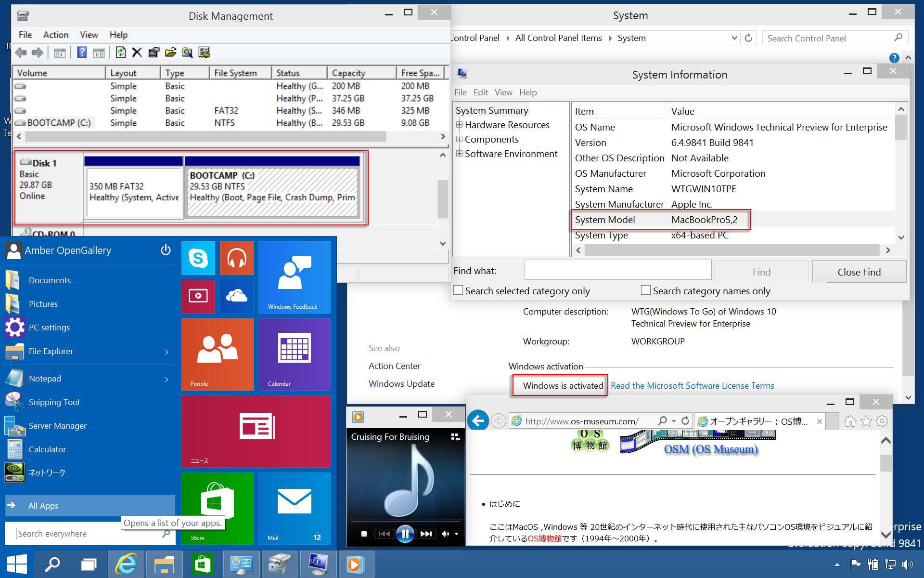Viewport: 924px width, 578px height.
Task: Open the File menu in Disk Management
Action: coord(25,35)
